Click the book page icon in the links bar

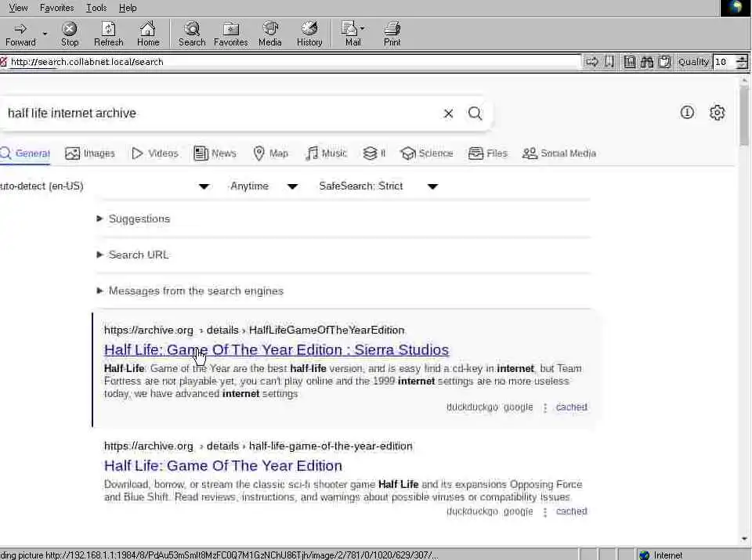click(629, 62)
